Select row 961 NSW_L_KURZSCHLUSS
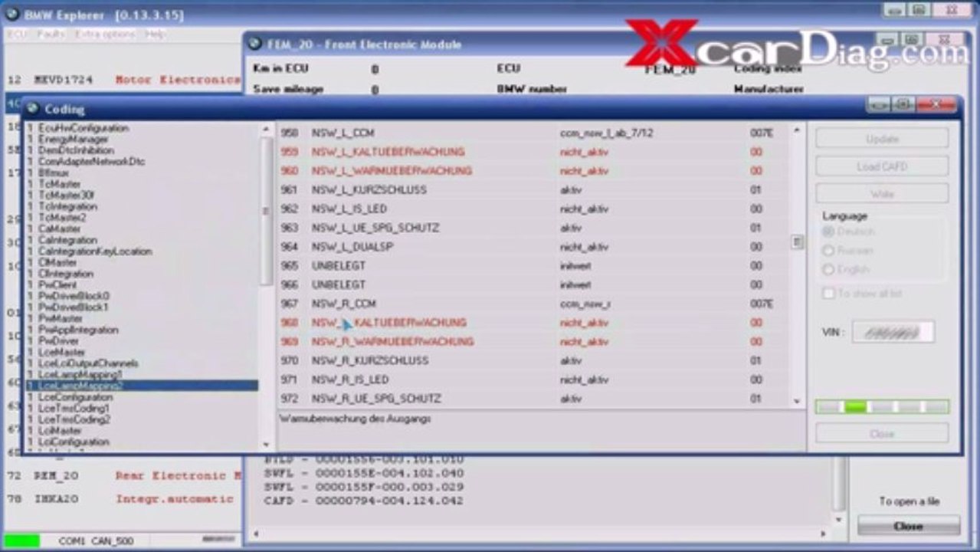The image size is (980, 552). click(533, 189)
